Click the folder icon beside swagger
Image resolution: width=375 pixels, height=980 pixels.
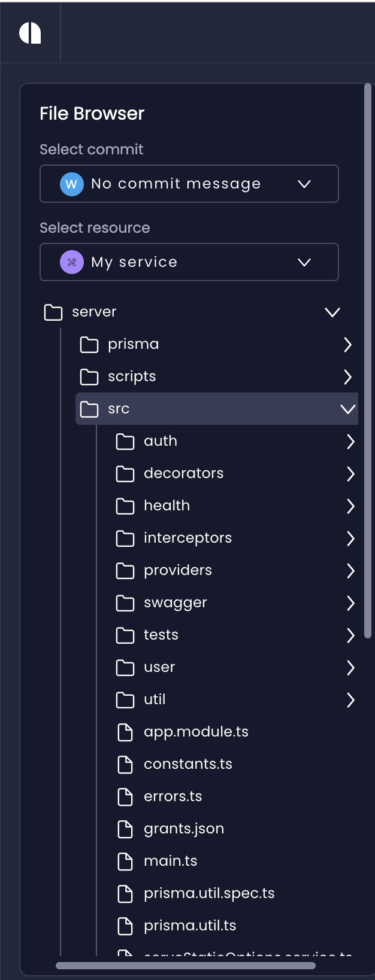point(125,602)
